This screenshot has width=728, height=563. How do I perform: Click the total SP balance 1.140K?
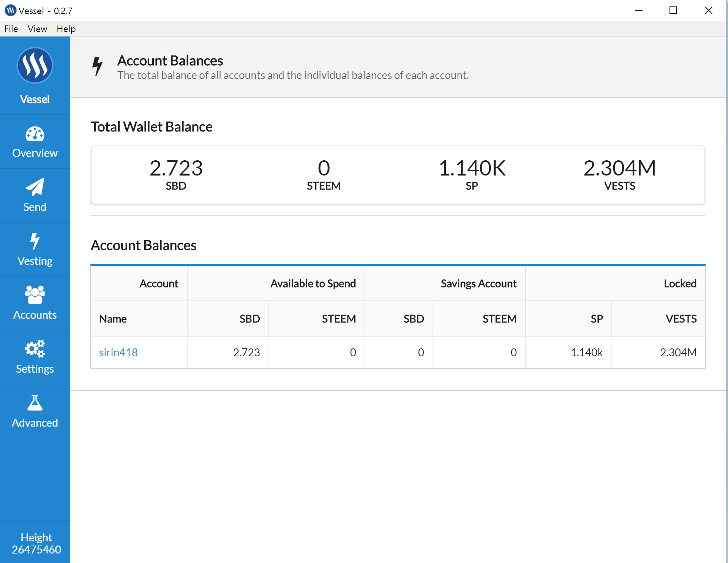pos(472,168)
